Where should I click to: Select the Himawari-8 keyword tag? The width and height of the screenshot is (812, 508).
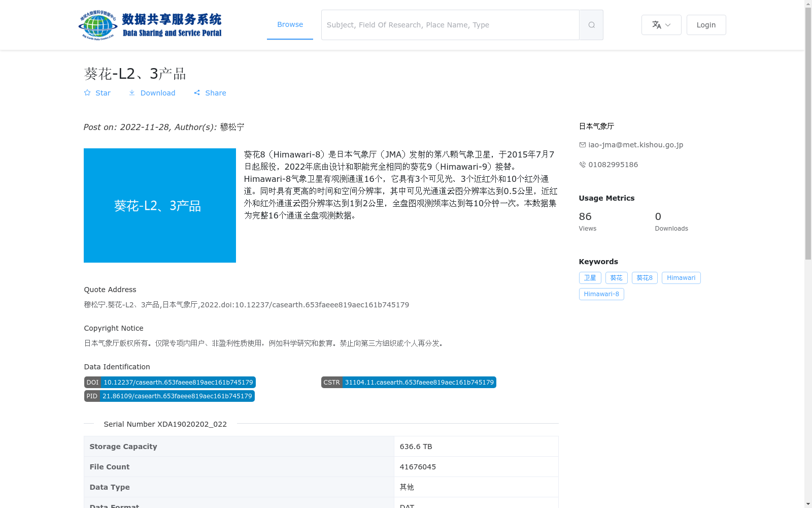click(601, 294)
